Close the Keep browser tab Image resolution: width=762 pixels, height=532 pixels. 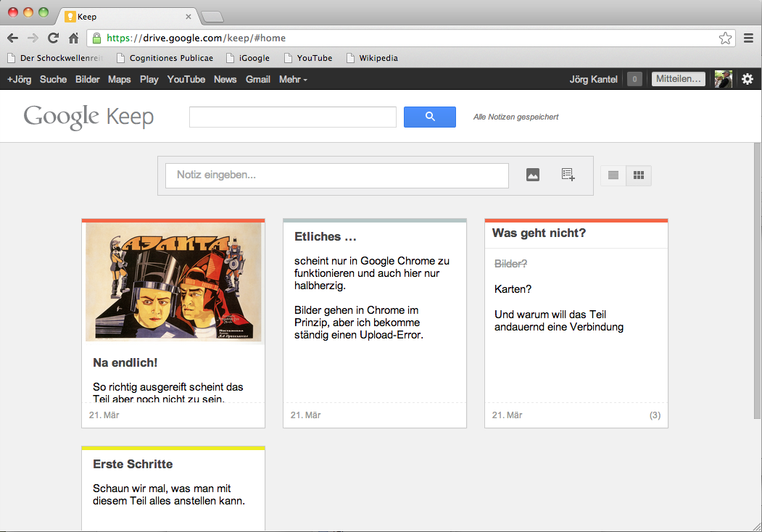point(189,17)
